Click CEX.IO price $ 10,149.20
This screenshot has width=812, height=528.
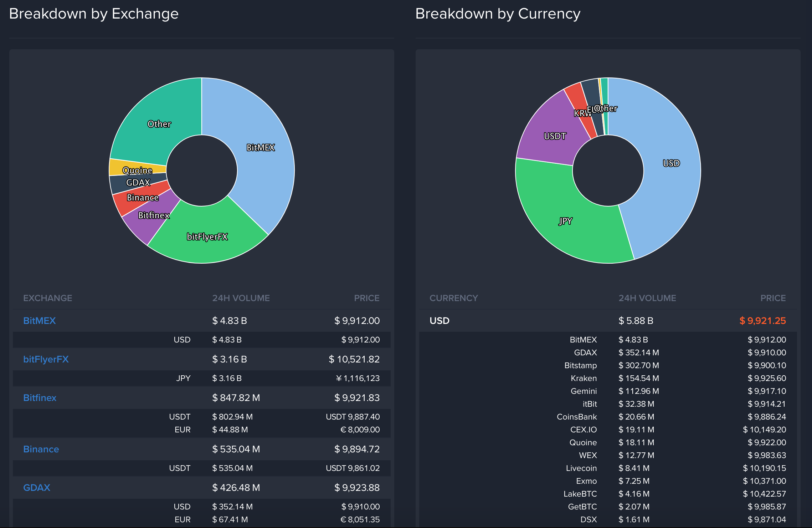click(x=764, y=430)
